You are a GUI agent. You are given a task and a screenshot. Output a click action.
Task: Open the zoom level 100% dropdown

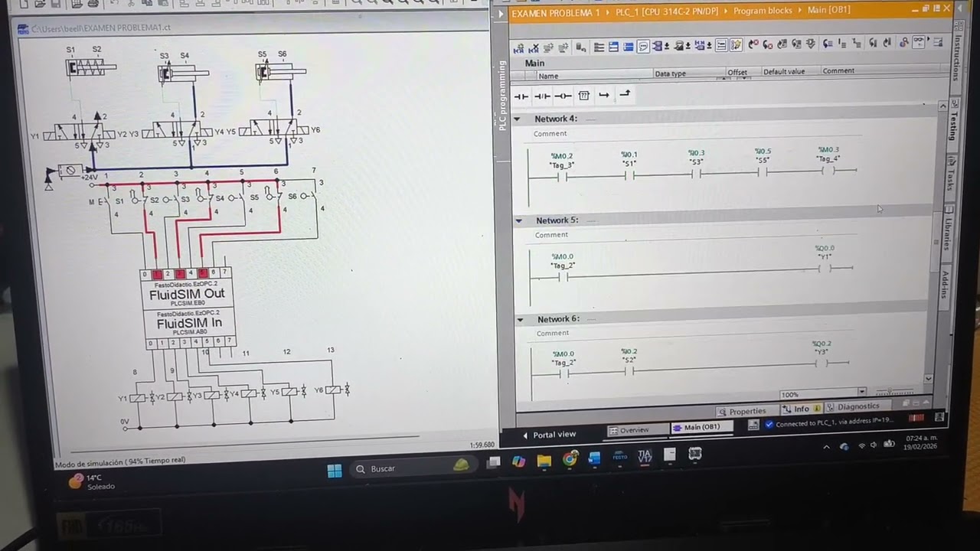tap(862, 393)
